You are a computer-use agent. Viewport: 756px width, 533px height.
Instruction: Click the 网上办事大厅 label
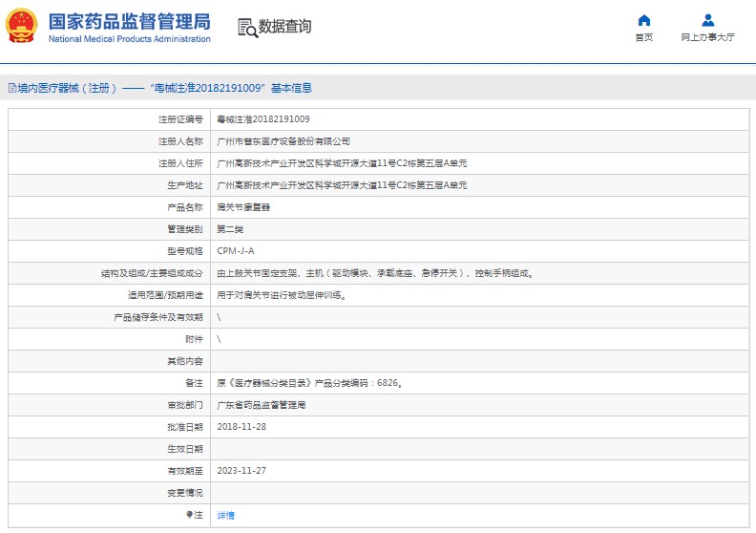point(707,37)
